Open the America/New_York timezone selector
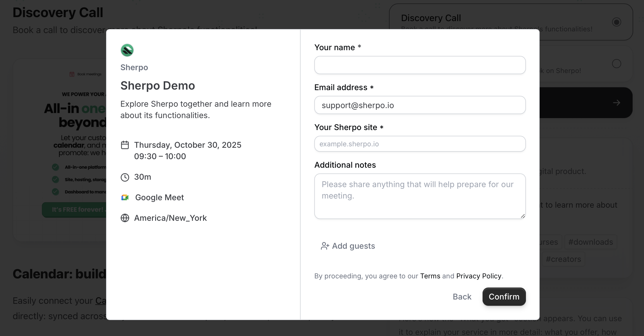 click(170, 218)
